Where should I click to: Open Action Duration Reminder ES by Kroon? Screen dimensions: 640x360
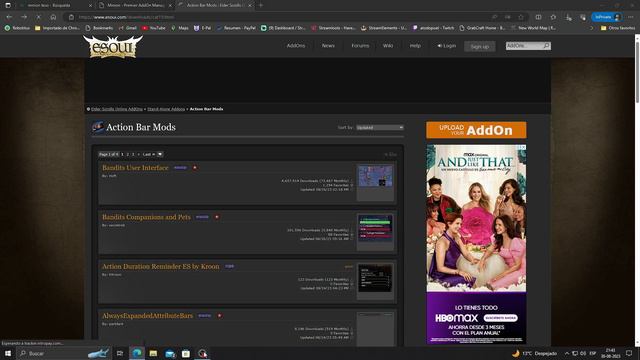tap(160, 267)
